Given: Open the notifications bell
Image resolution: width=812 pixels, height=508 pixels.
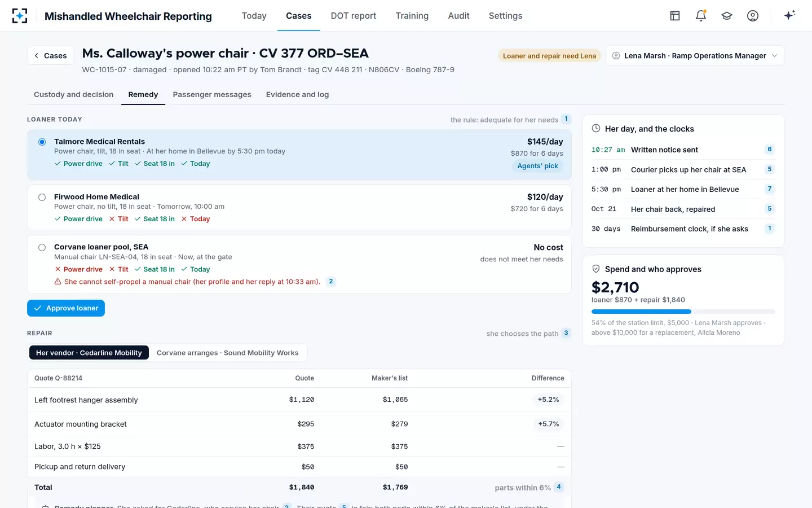Looking at the screenshot, I should pyautogui.click(x=701, y=16).
